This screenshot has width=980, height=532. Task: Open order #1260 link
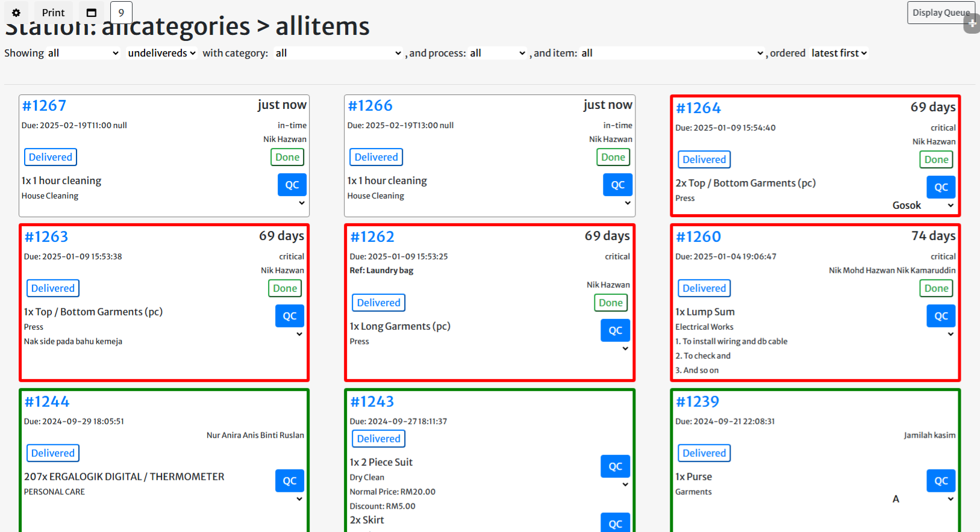[x=698, y=237]
